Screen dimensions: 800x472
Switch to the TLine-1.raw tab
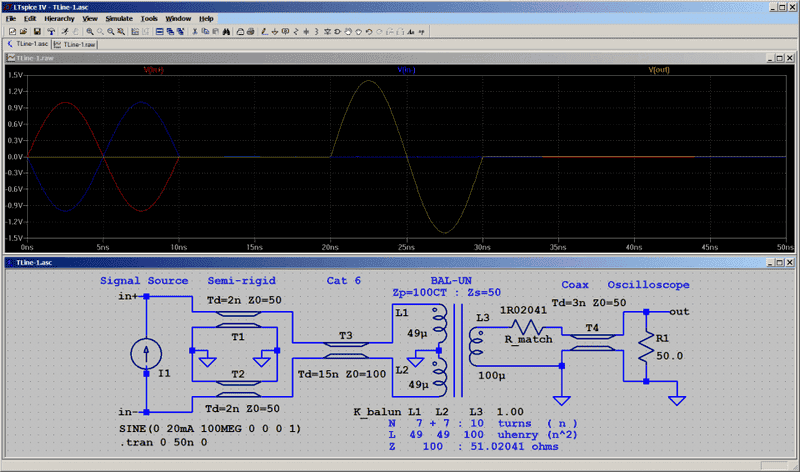pyautogui.click(x=78, y=45)
